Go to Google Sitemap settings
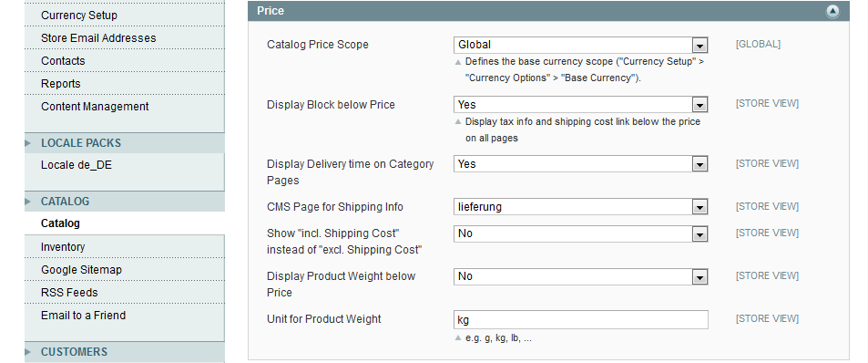Image resolution: width=868 pixels, height=363 pixels. click(81, 270)
